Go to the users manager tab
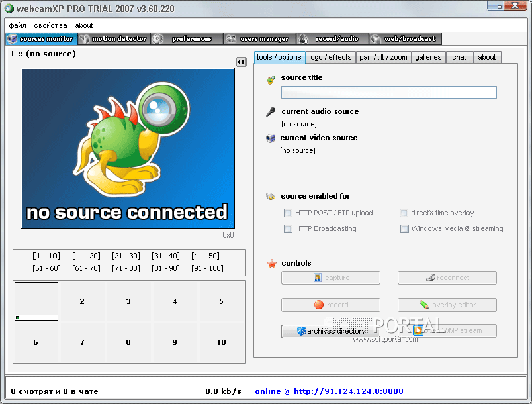Viewport: 532px width, 404px height. click(x=259, y=39)
